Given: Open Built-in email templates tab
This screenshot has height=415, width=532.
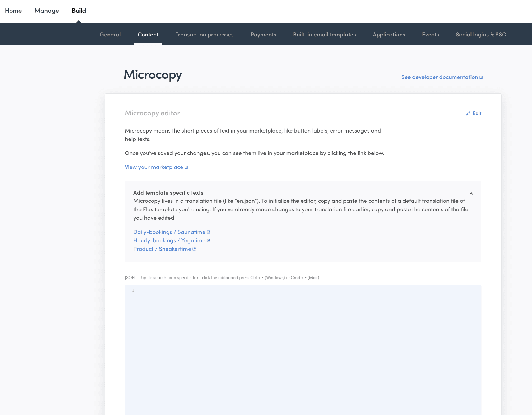Looking at the screenshot, I should [x=324, y=35].
